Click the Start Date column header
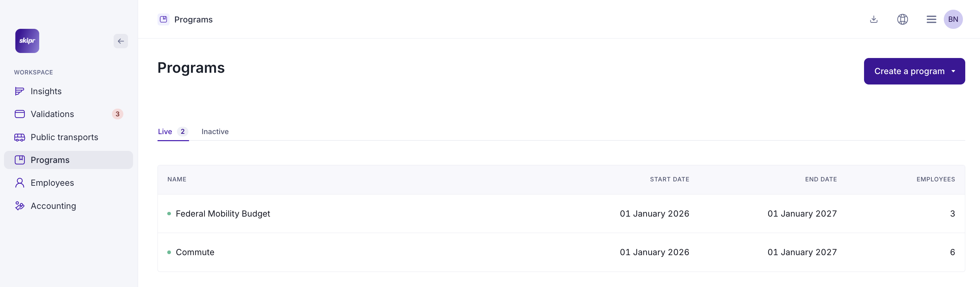 (x=669, y=179)
